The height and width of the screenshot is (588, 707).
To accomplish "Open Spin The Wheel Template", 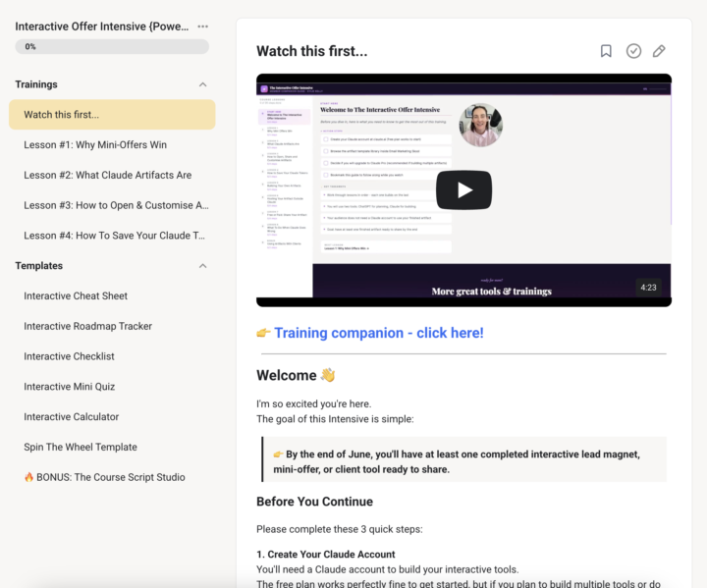I will click(x=112, y=447).
